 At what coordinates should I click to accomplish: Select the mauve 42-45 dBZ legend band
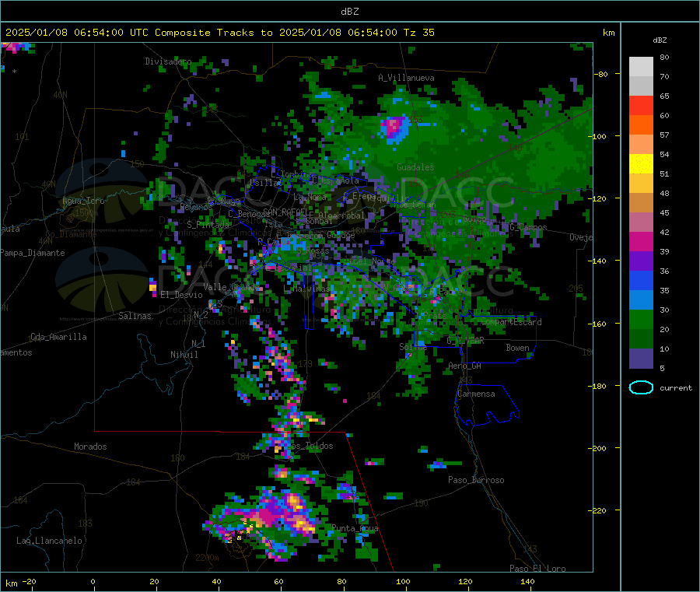pos(641,222)
